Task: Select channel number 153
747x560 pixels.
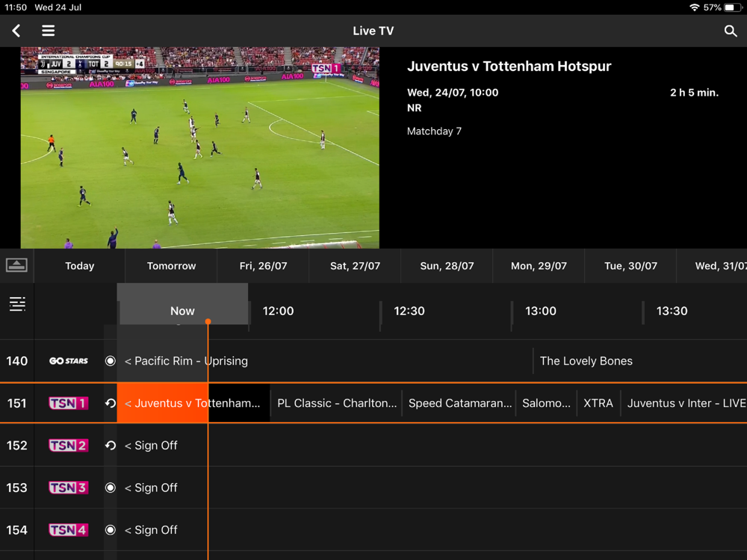Action: pos(16,488)
